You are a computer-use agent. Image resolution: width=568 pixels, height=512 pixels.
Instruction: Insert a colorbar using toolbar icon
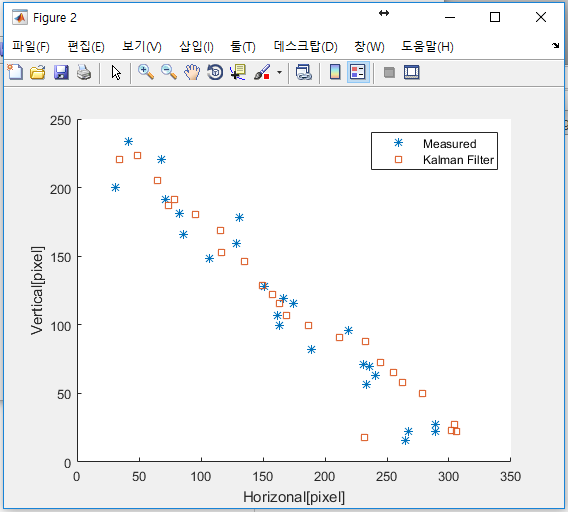click(x=335, y=72)
